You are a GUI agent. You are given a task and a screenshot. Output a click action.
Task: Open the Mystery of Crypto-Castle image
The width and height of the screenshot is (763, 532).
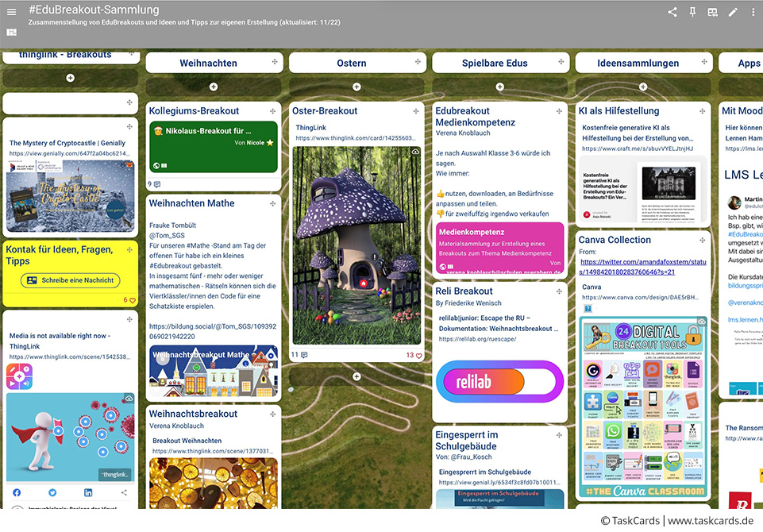point(70,195)
